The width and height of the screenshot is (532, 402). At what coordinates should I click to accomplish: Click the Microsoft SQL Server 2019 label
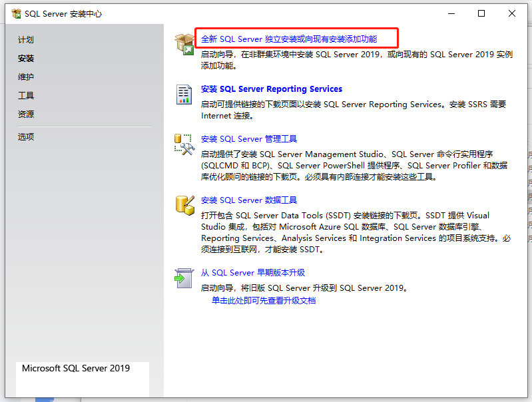tap(76, 368)
